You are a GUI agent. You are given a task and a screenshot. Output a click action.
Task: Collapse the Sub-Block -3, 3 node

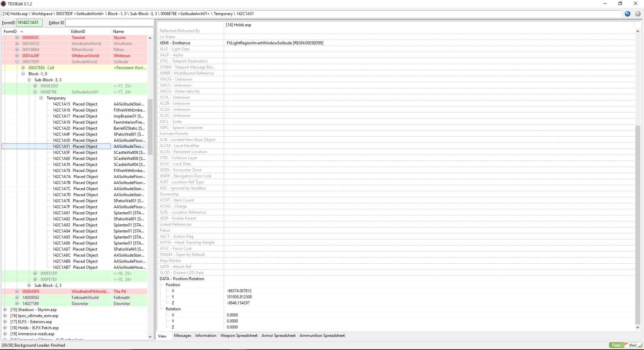(29, 80)
